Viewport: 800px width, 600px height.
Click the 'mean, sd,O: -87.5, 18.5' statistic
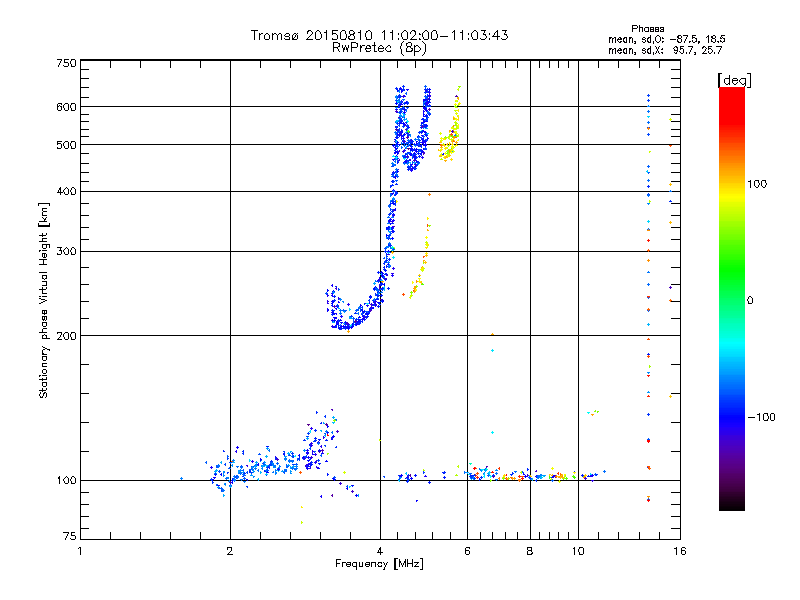tap(666, 39)
